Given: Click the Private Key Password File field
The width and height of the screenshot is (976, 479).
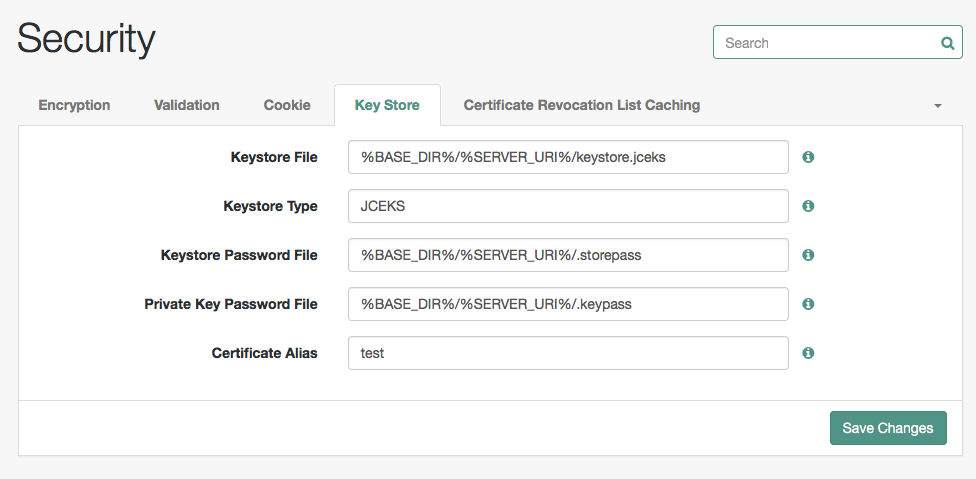Looking at the screenshot, I should [568, 304].
